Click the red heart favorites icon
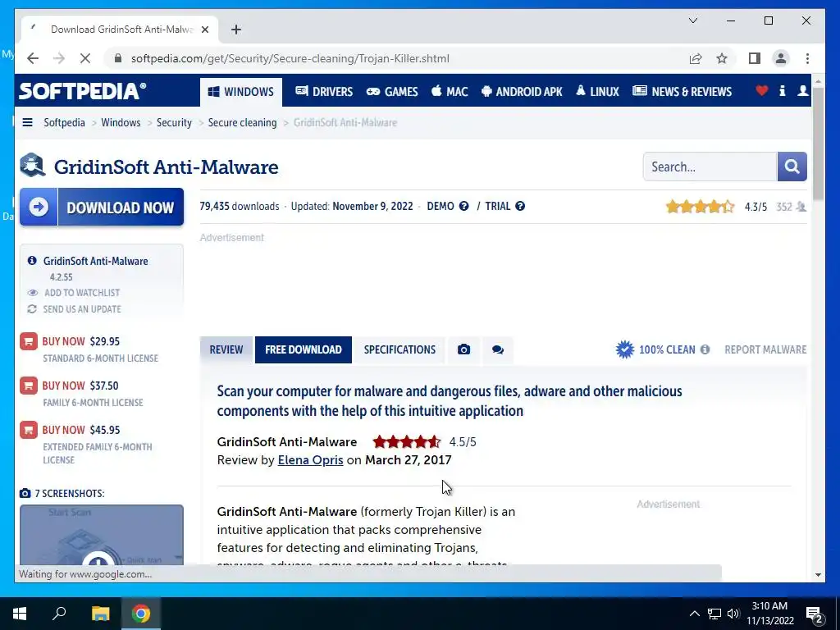Viewport: 840px width, 630px height. click(x=761, y=90)
